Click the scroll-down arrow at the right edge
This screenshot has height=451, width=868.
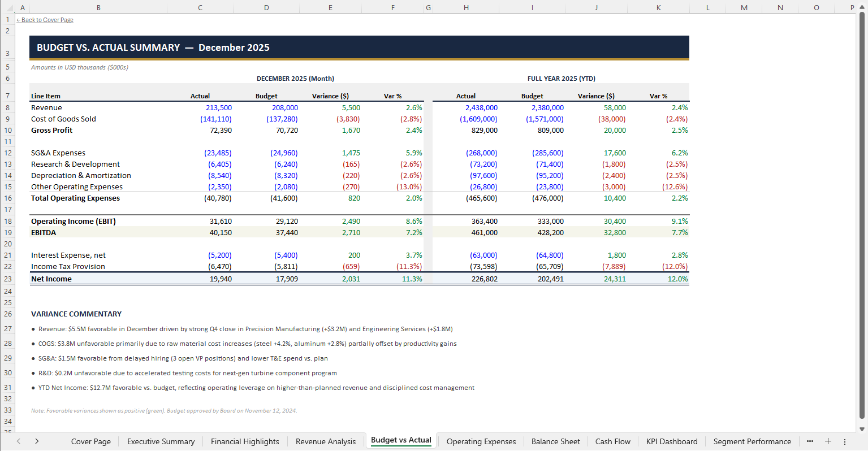pos(862,430)
